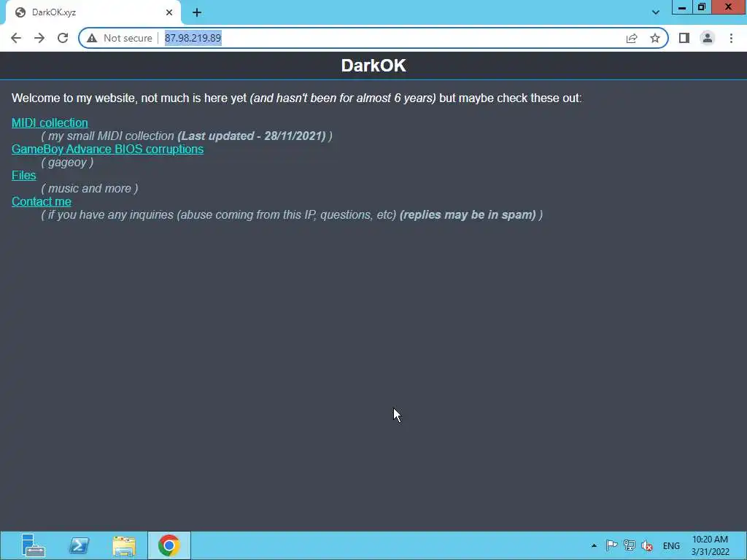Bookmark this page with the star icon
The width and height of the screenshot is (747, 560).
[655, 38]
